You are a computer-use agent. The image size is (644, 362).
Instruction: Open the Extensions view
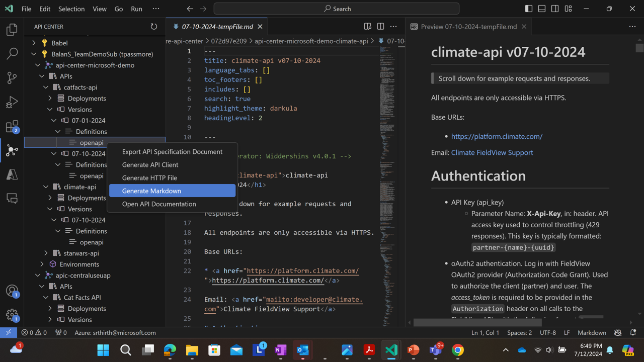pyautogui.click(x=12, y=126)
